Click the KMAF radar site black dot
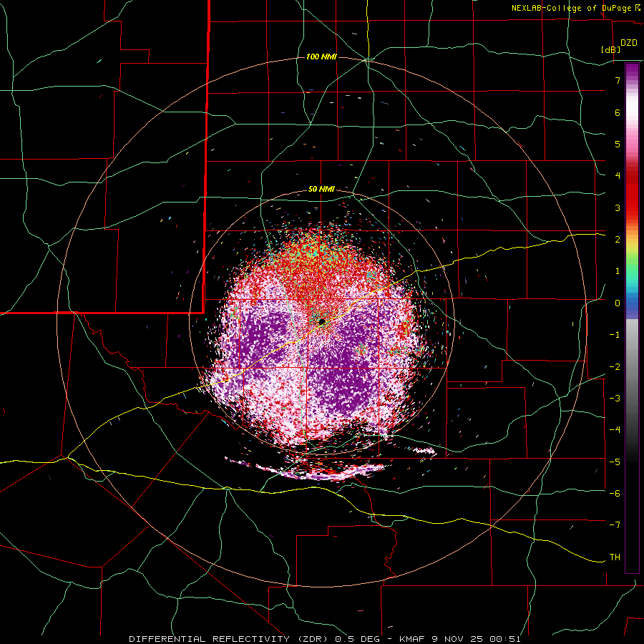Image resolution: width=644 pixels, height=644 pixels. (x=321, y=321)
